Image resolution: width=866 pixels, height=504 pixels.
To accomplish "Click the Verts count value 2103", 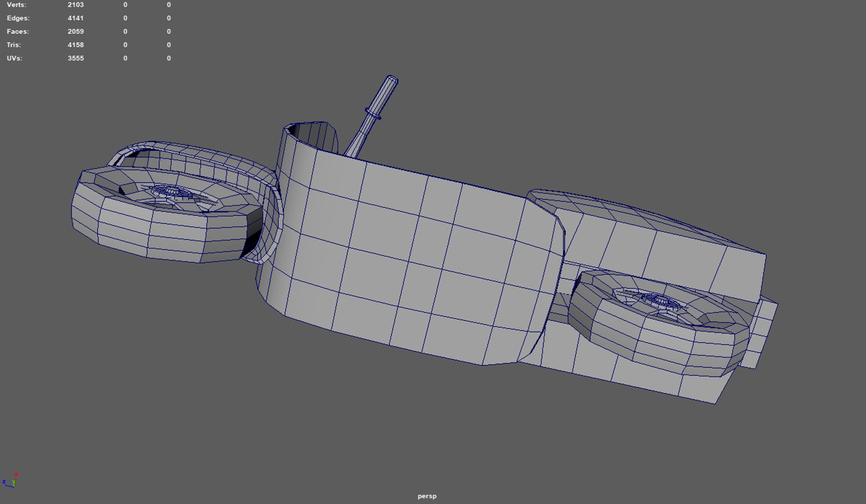I will pyautogui.click(x=76, y=5).
